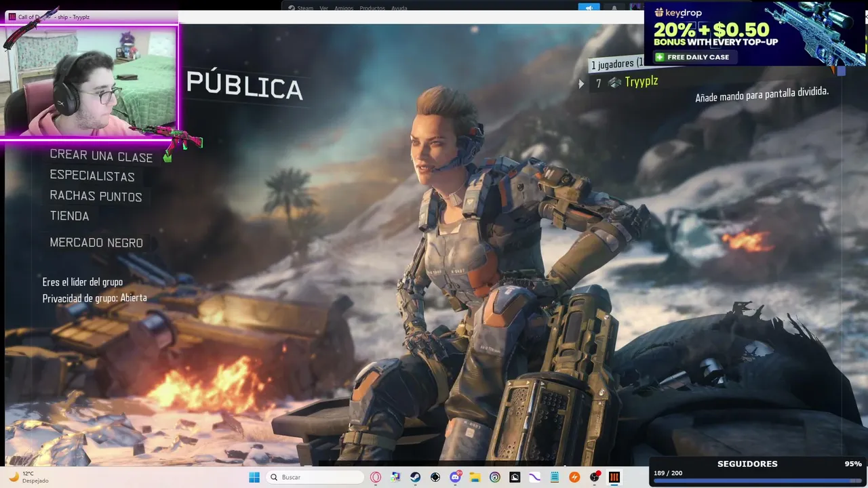
Task: Open the Productos menu in Steam
Action: 372,8
